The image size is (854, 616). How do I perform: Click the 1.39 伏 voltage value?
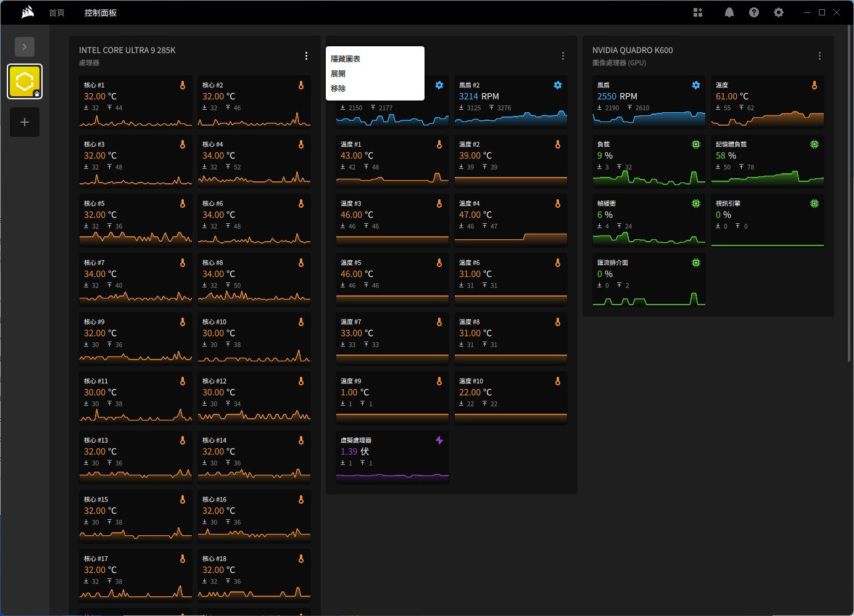(355, 451)
